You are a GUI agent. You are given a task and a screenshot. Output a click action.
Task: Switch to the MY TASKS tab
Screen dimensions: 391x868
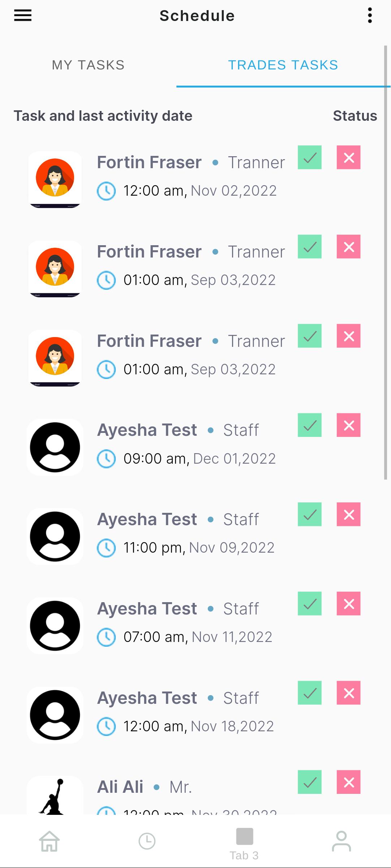coord(88,65)
